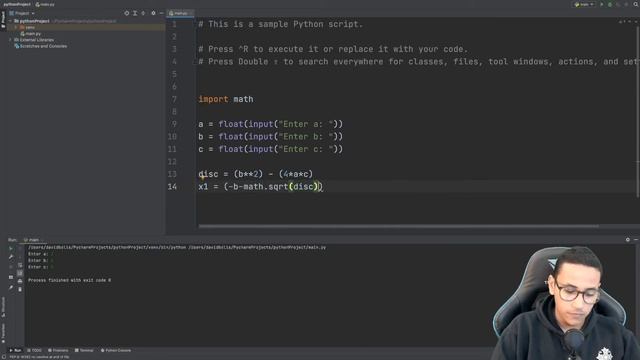Rerun main from the Run panel
The width and height of the screenshot is (640, 360).
11,248
